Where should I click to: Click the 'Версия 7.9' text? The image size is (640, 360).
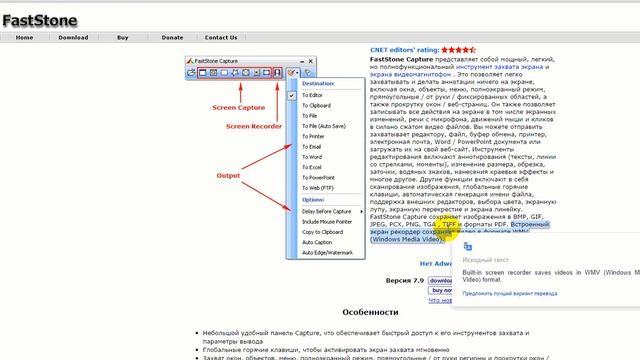[x=404, y=280]
